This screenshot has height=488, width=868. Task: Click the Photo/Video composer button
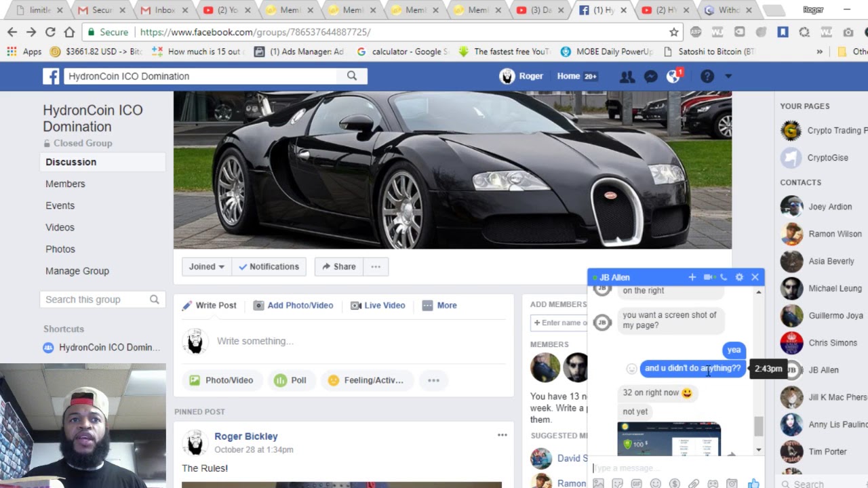(222, 380)
